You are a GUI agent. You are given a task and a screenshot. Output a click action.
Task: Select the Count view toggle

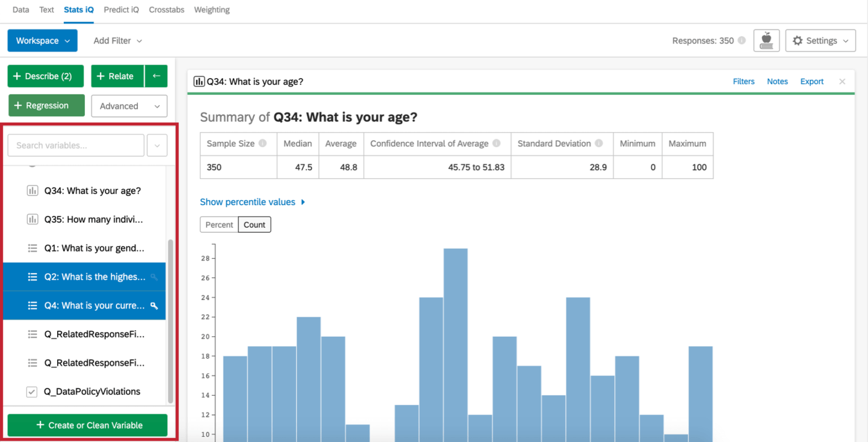pos(254,224)
